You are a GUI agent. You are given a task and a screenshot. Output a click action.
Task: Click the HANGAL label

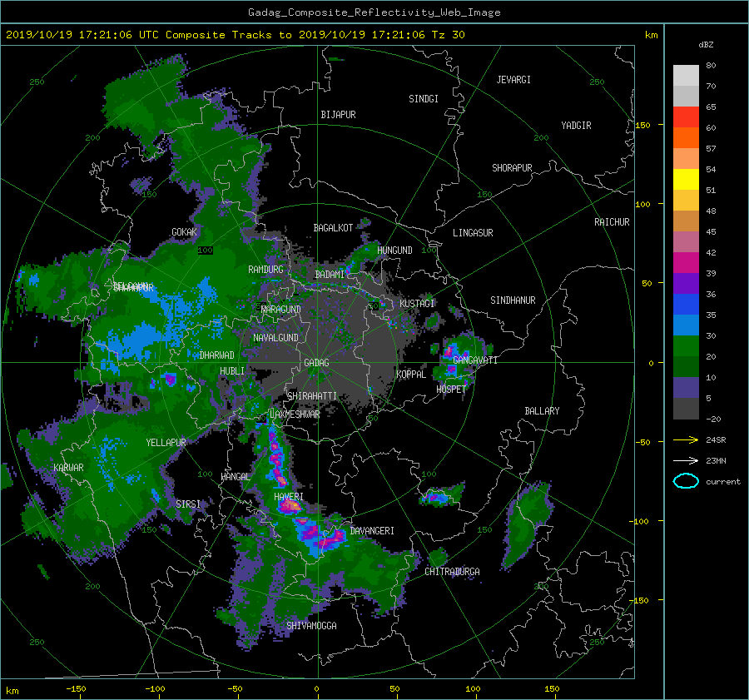coord(236,477)
